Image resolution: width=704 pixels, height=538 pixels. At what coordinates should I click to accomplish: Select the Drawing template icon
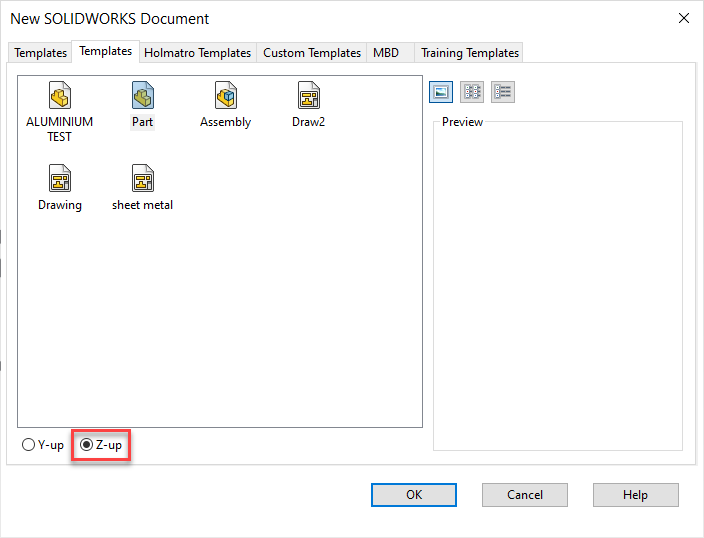point(60,180)
